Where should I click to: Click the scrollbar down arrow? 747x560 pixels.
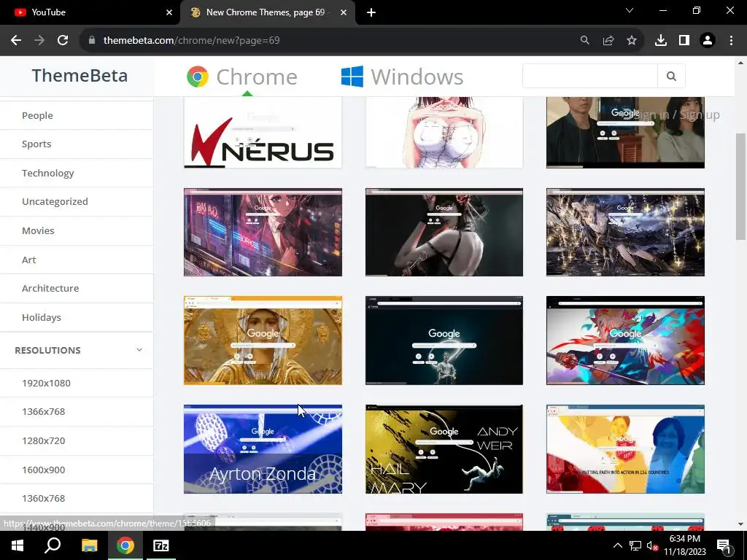point(740,524)
